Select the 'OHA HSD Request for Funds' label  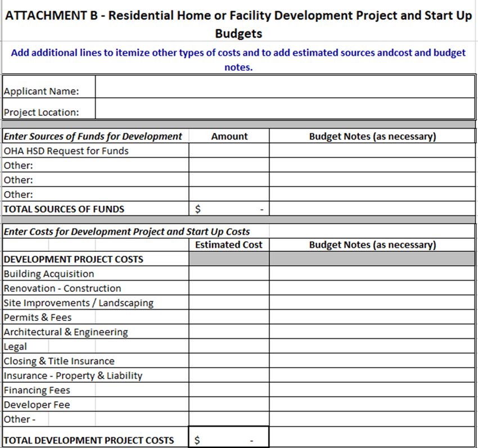click(x=66, y=151)
